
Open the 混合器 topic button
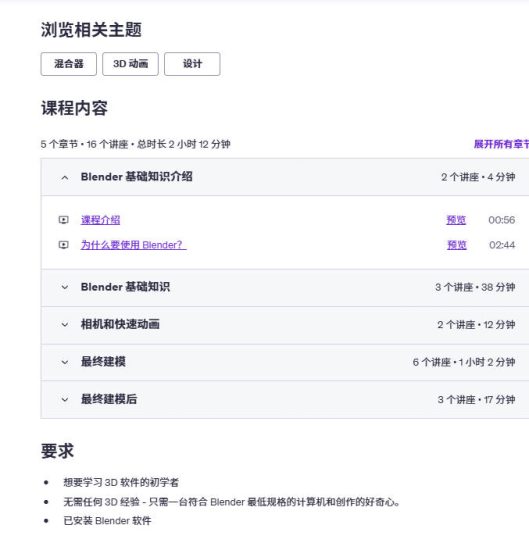[x=69, y=64]
